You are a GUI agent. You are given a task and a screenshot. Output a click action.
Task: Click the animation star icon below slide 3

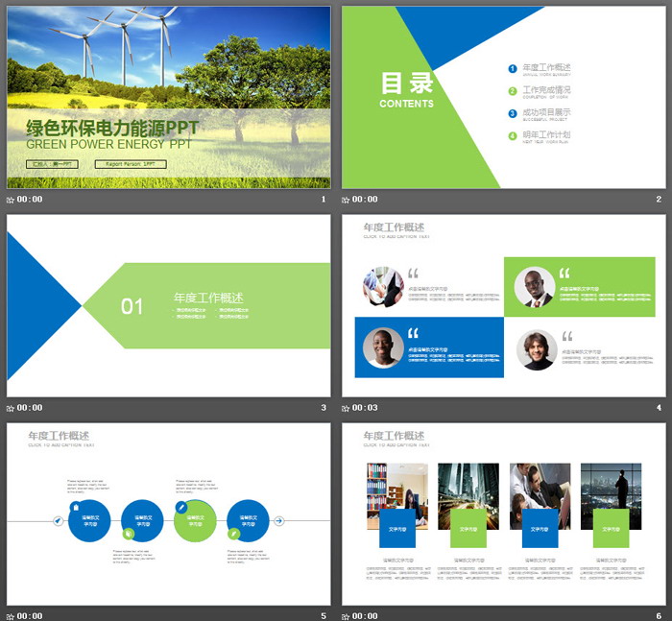pos(11,408)
